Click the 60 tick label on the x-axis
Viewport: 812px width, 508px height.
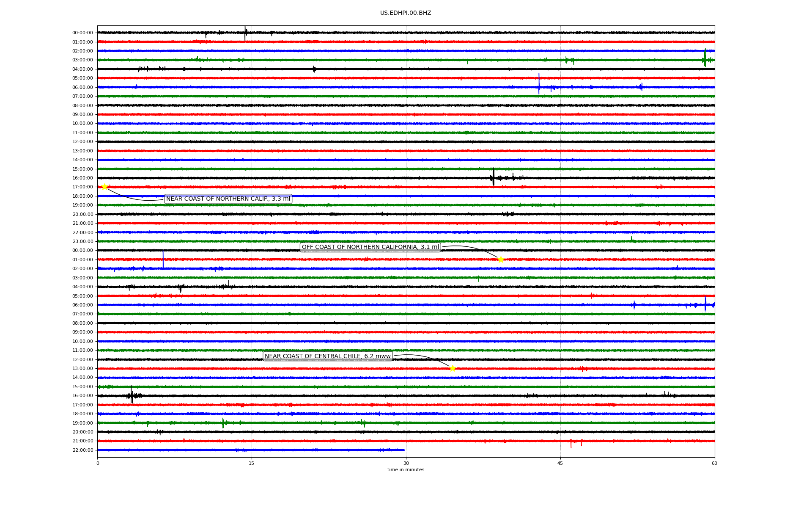[714, 463]
